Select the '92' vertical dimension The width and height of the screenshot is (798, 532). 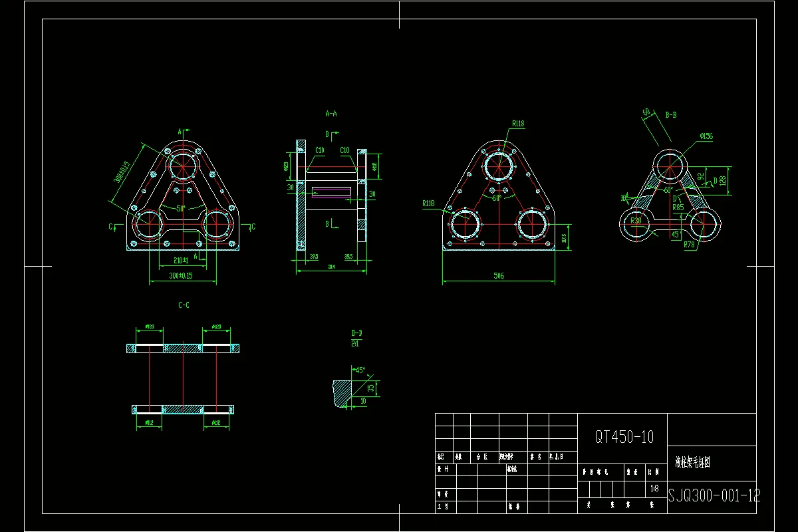701,177
